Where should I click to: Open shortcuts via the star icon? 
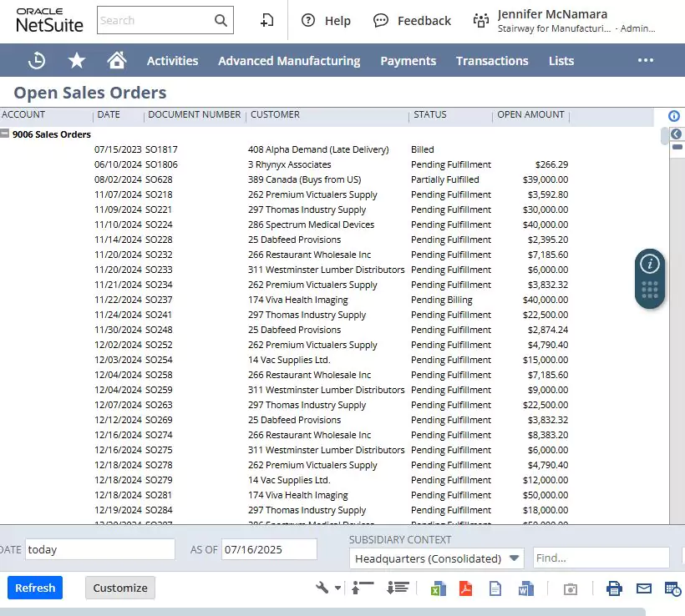coord(76,60)
